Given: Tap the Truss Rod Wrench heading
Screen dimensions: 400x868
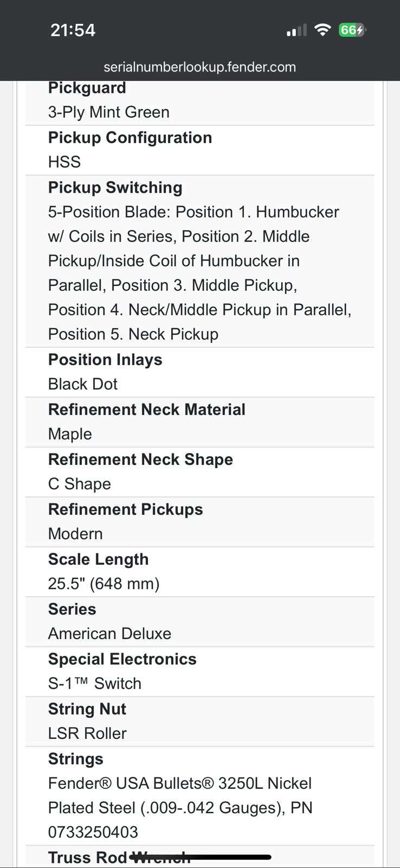Looking at the screenshot, I should coord(119,858).
